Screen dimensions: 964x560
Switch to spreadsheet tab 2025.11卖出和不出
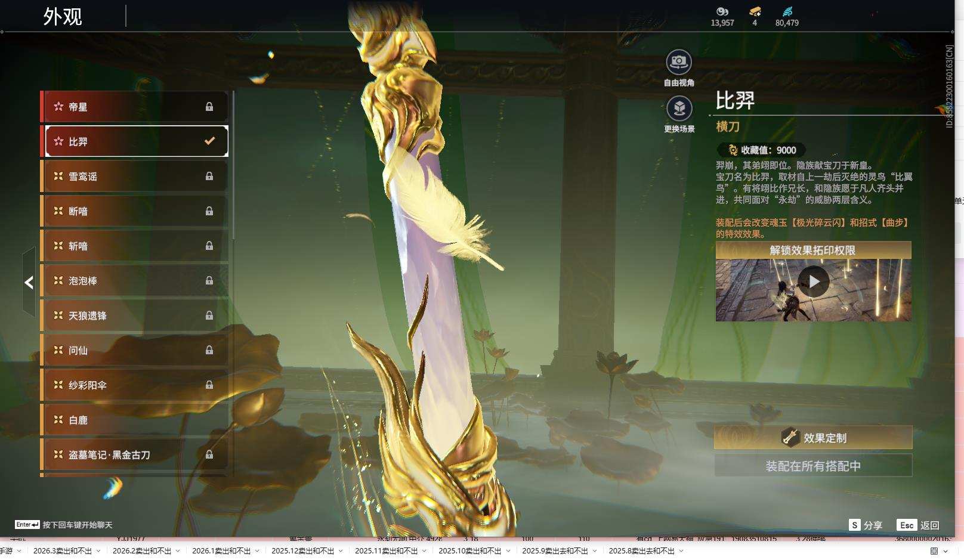pyautogui.click(x=387, y=551)
